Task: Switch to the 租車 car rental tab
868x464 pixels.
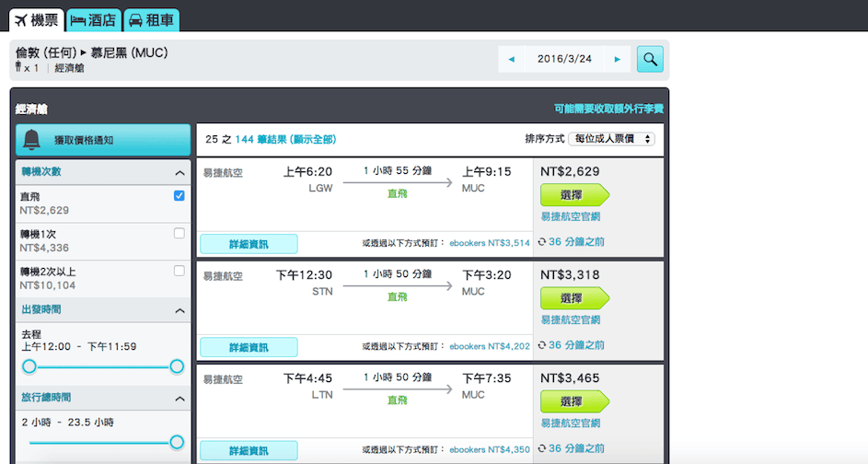Action: [x=152, y=20]
